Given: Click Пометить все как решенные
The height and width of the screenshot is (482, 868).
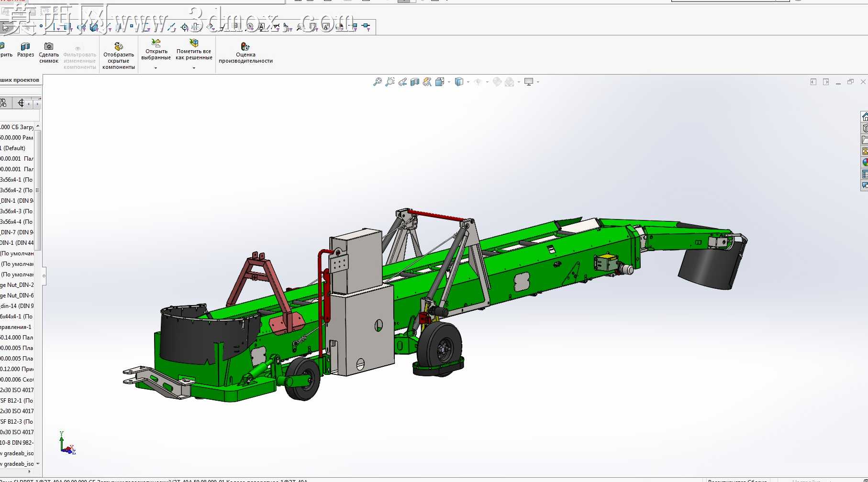Looking at the screenshot, I should tap(194, 50).
